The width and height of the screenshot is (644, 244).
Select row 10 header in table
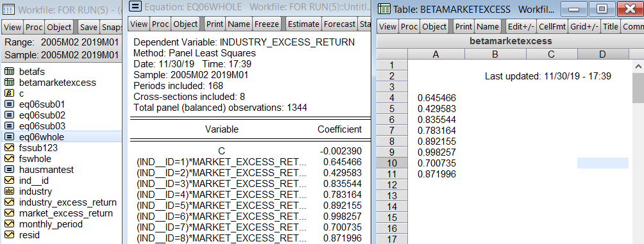pos(392,163)
